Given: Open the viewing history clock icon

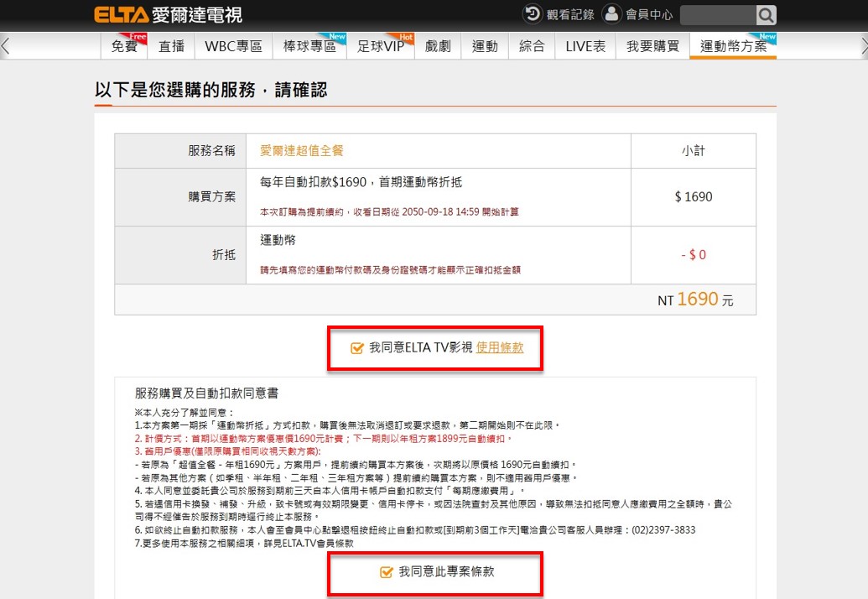Looking at the screenshot, I should tap(533, 14).
